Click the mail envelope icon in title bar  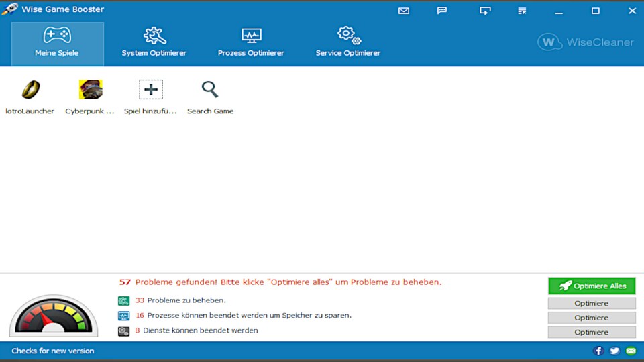click(x=403, y=11)
